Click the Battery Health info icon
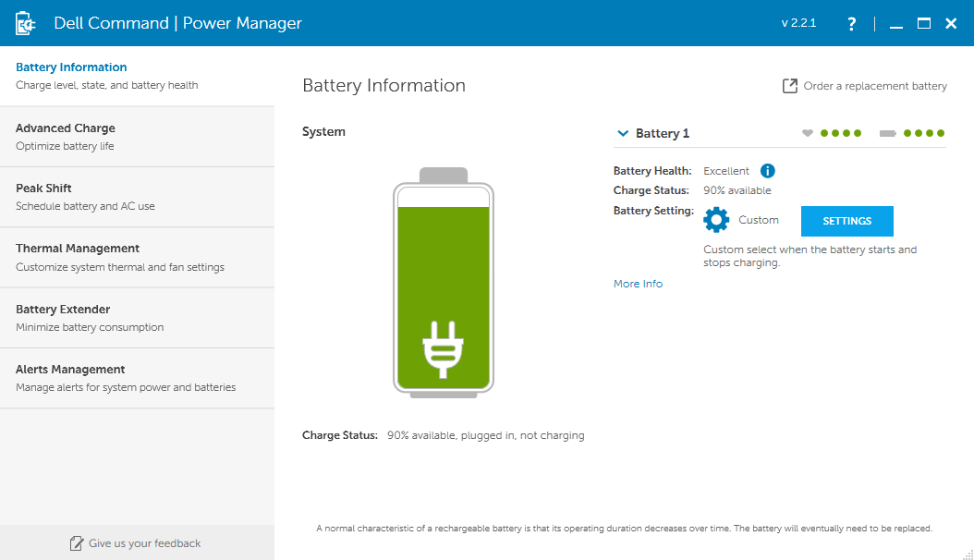 click(x=767, y=171)
